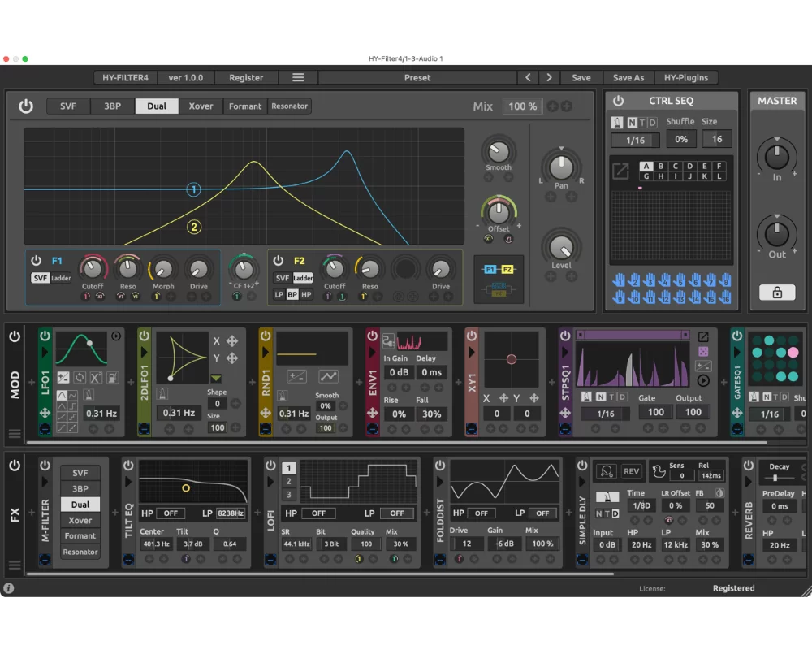Click STPSQ1 randomize dice icon
The width and height of the screenshot is (812, 650).
[x=703, y=352]
